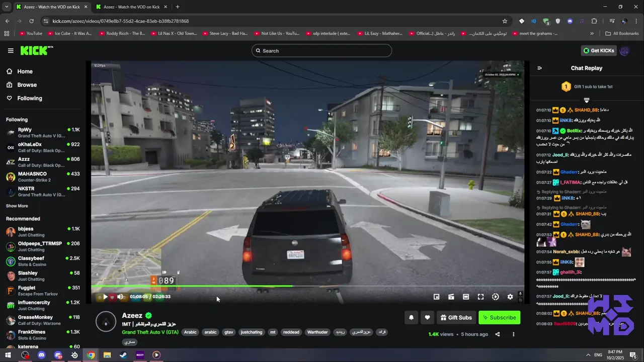644x362 pixels.
Task: Expand the chat leaderboard chevron below gift banner
Action: point(587,100)
